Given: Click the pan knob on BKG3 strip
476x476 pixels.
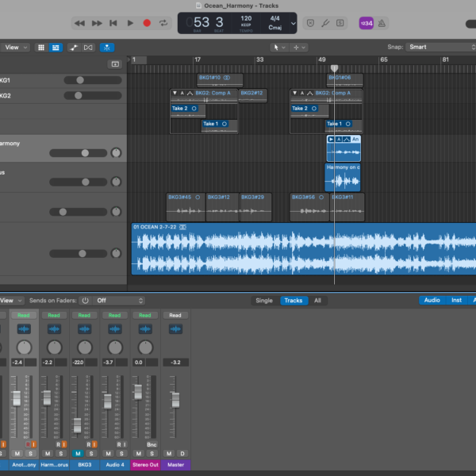Looking at the screenshot, I should [84, 347].
